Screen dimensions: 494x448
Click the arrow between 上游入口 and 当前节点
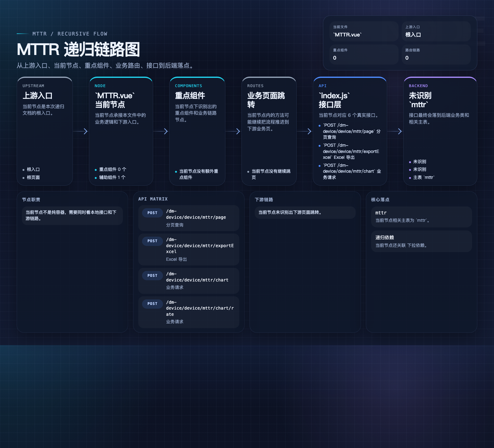click(81, 131)
